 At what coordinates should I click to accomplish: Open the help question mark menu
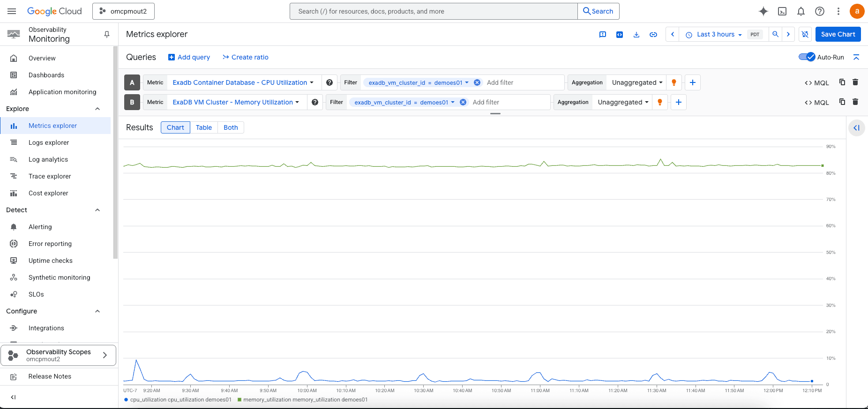(820, 11)
